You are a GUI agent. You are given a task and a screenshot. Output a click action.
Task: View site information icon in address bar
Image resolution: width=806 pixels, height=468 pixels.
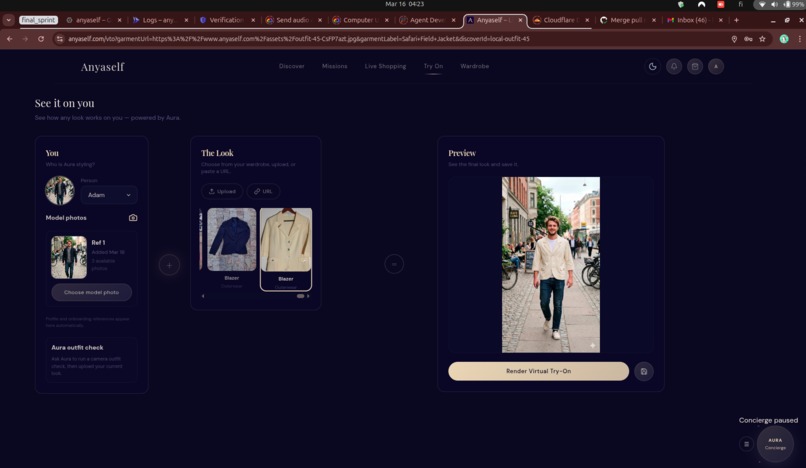[60, 39]
